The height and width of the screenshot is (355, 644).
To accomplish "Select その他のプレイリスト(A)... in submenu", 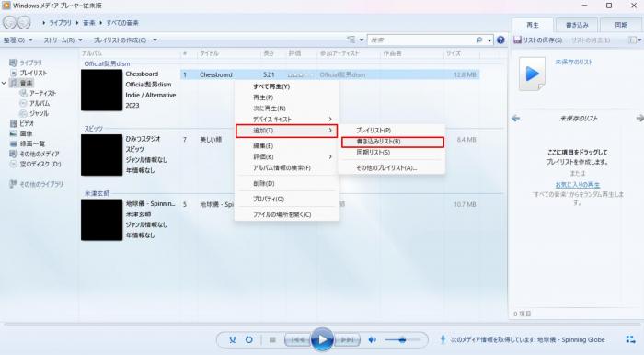I will [x=392, y=168].
